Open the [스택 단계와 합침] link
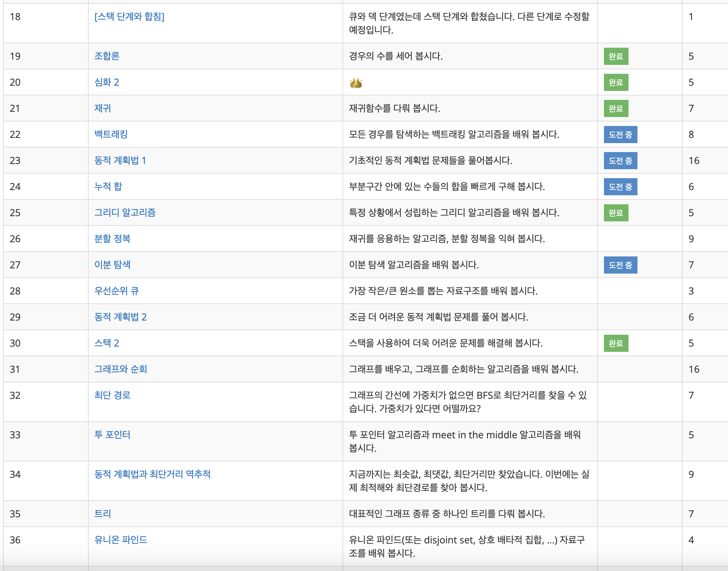This screenshot has width=728, height=571. click(x=129, y=16)
